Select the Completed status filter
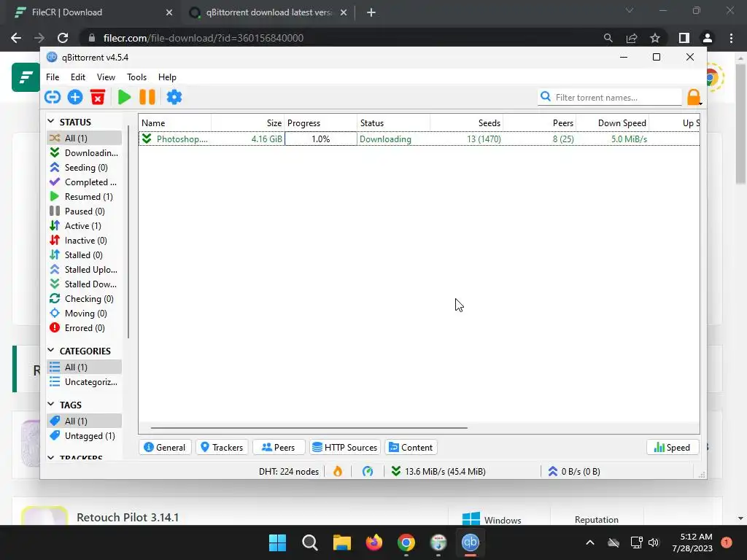747x560 pixels. tap(85, 182)
